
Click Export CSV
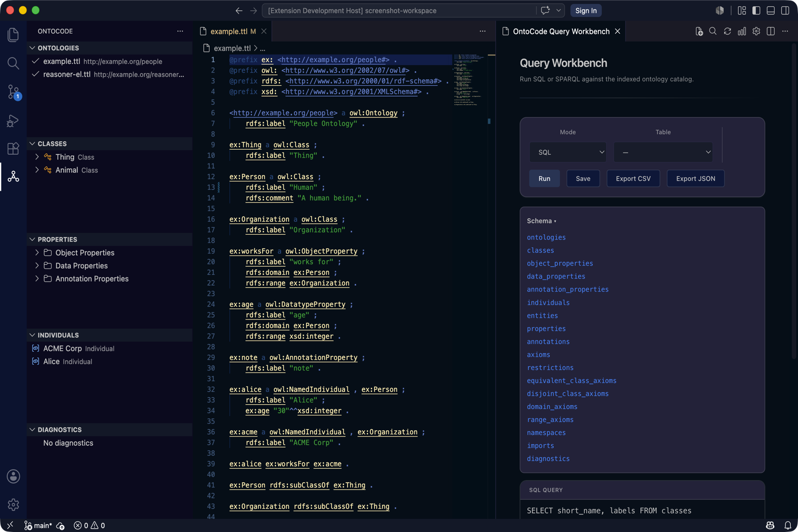click(633, 179)
